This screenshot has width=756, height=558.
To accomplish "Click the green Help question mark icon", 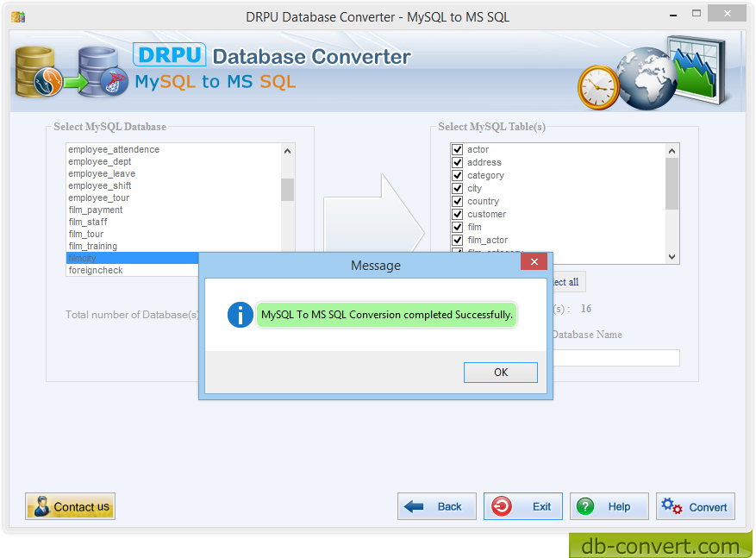I will [x=585, y=506].
